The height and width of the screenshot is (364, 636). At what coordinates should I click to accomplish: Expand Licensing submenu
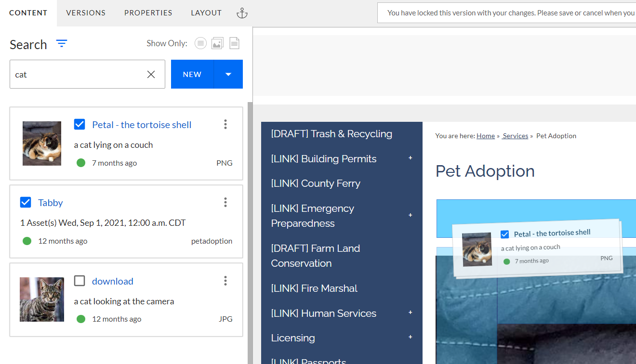(x=411, y=337)
